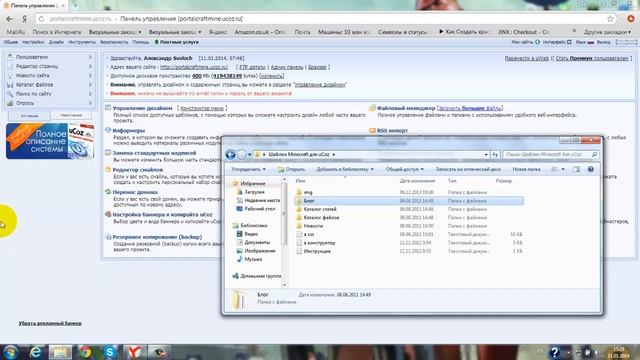Open Internet Explorer from the taskbar
This screenshot has width=640, height=360.
(x=36, y=352)
